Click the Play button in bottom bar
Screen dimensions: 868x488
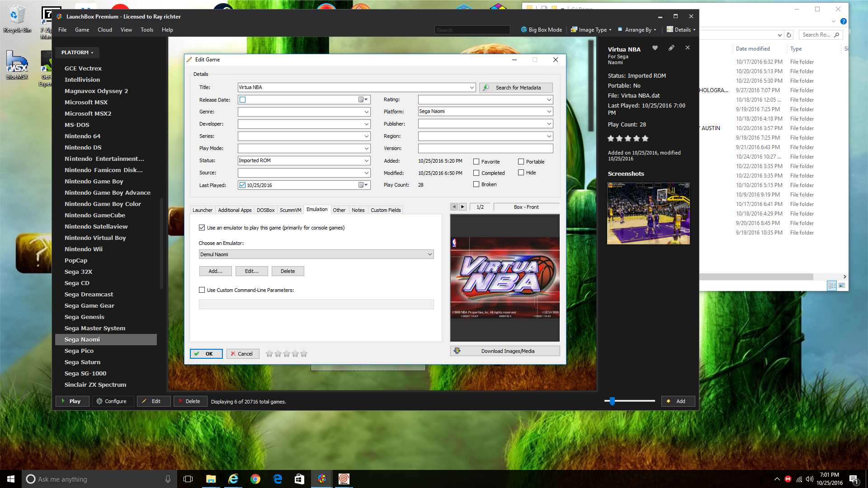click(x=72, y=401)
